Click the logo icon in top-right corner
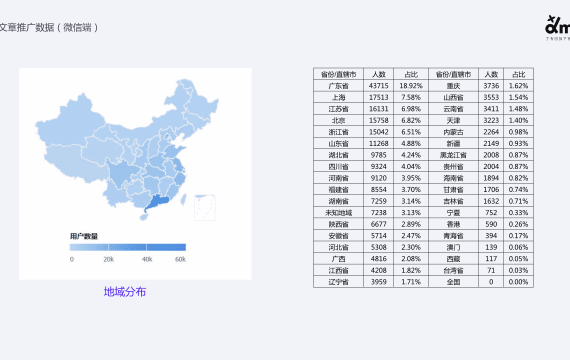 pyautogui.click(x=557, y=27)
